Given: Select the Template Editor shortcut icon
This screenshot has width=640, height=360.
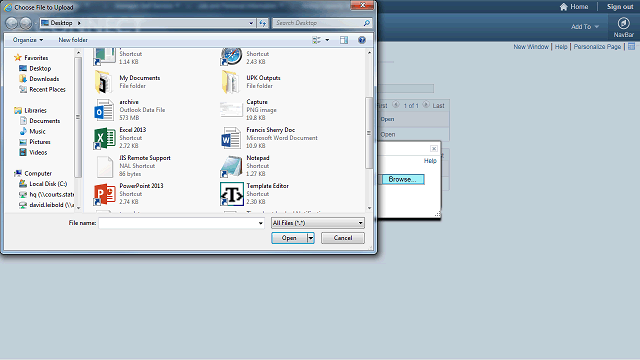Looking at the screenshot, I should coord(231,194).
